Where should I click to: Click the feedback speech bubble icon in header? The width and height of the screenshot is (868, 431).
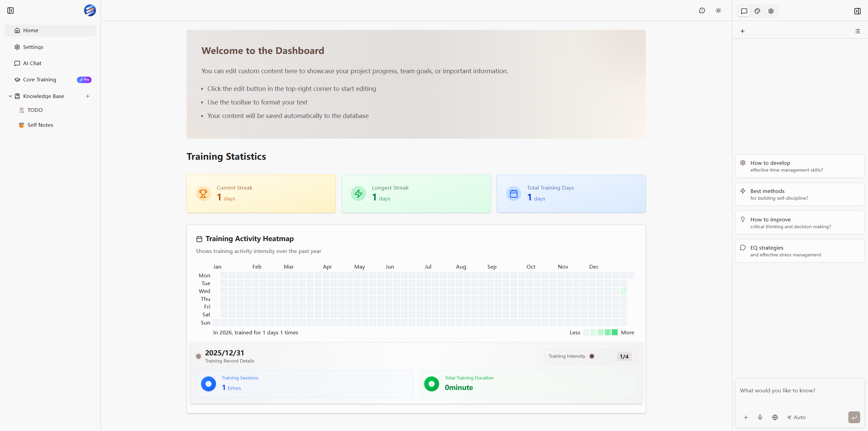point(702,11)
